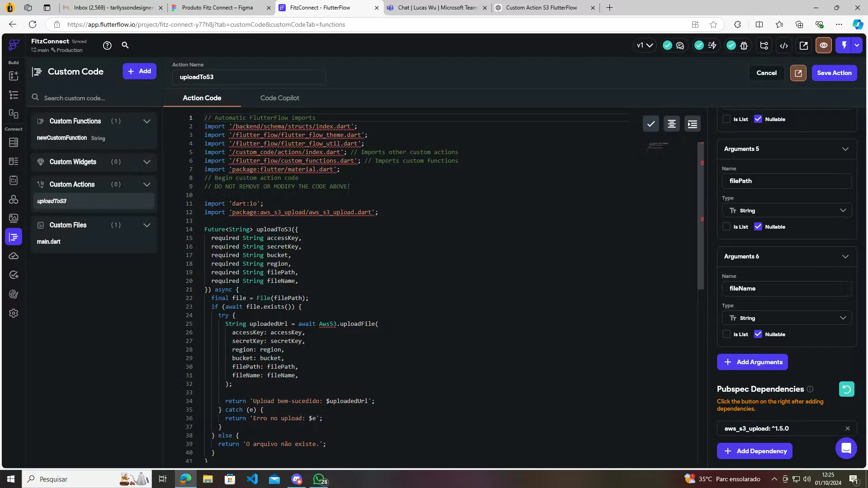Open the search icon beside help
Viewport: 868px width, 488px height.
tap(125, 45)
